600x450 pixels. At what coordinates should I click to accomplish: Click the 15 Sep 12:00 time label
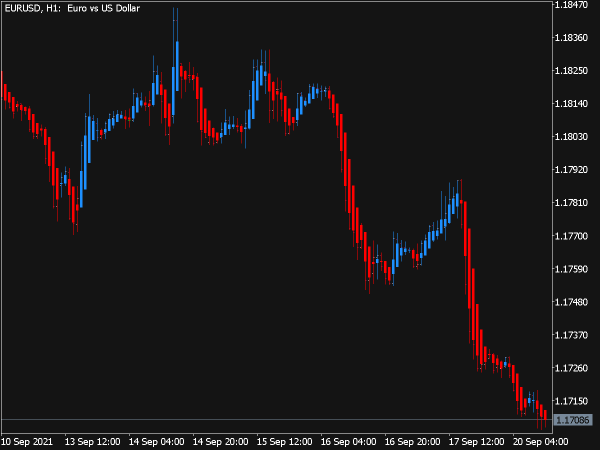coord(284,442)
